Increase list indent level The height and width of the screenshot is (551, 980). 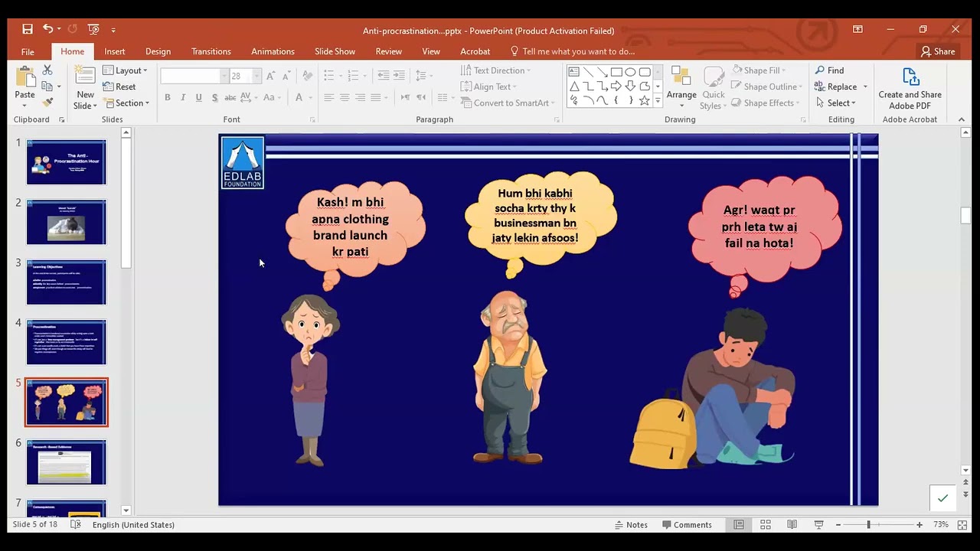point(399,76)
